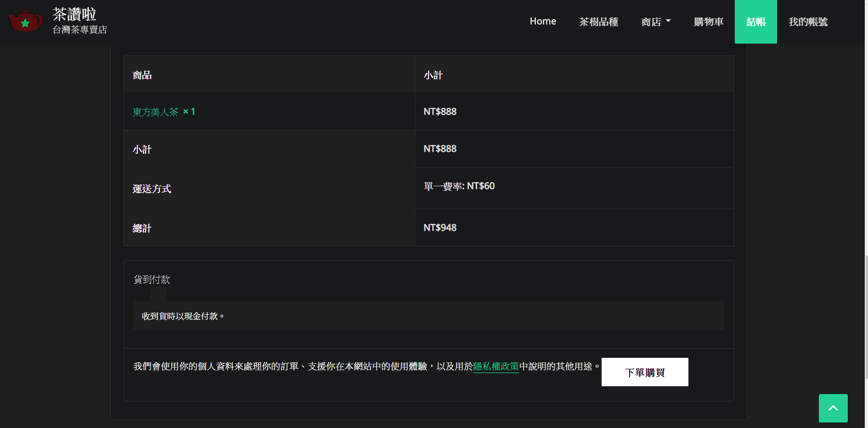Select the 貨到付款 payment method
Image resolution: width=868 pixels, height=428 pixels.
pos(152,279)
